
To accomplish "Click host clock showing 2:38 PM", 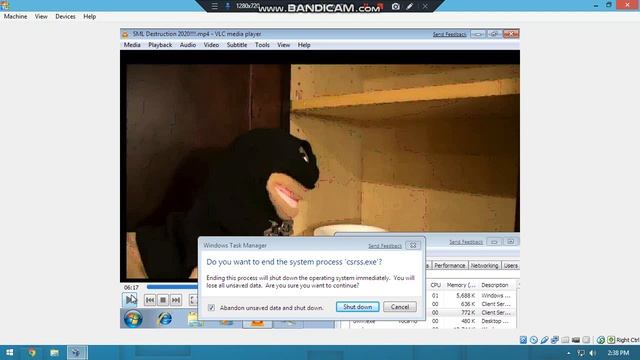I will (618, 353).
